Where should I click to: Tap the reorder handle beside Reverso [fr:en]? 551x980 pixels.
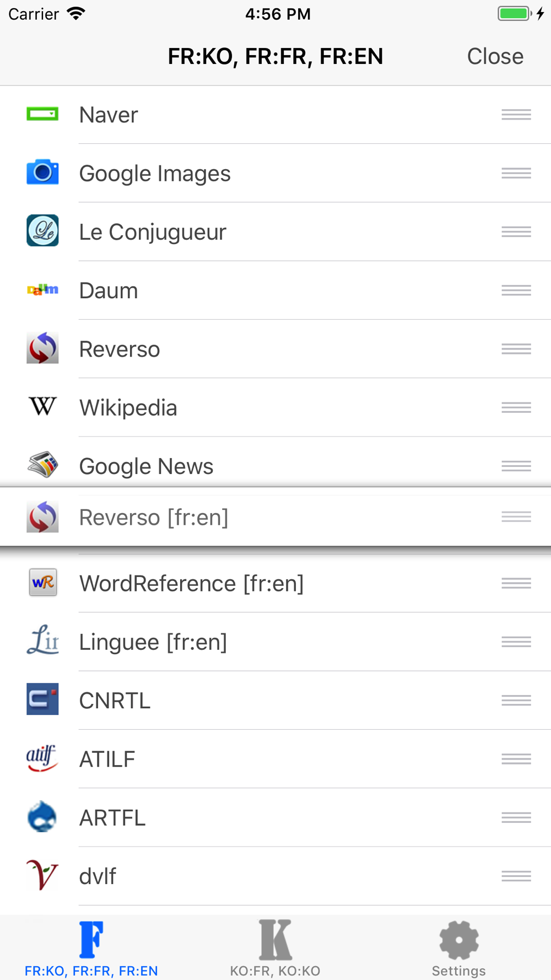(516, 516)
